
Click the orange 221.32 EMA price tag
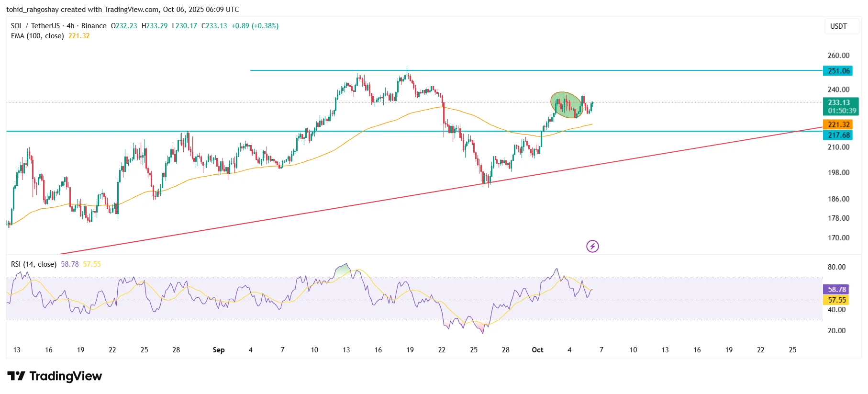[839, 124]
